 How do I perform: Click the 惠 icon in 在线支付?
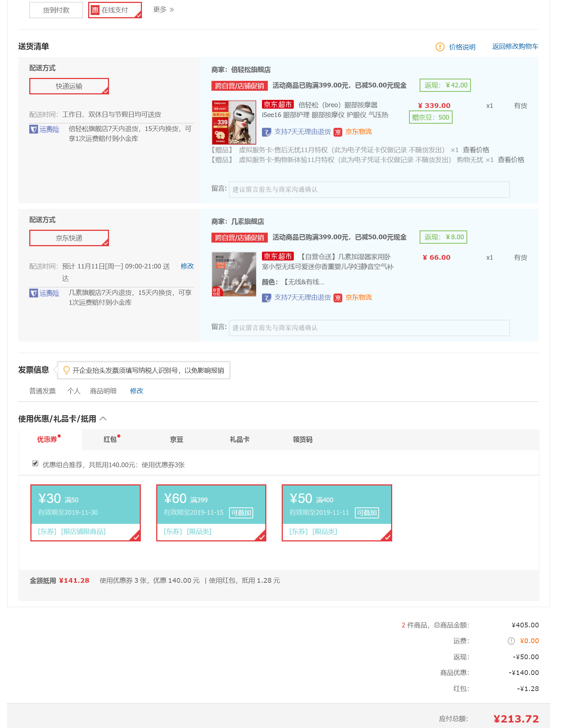pos(95,10)
